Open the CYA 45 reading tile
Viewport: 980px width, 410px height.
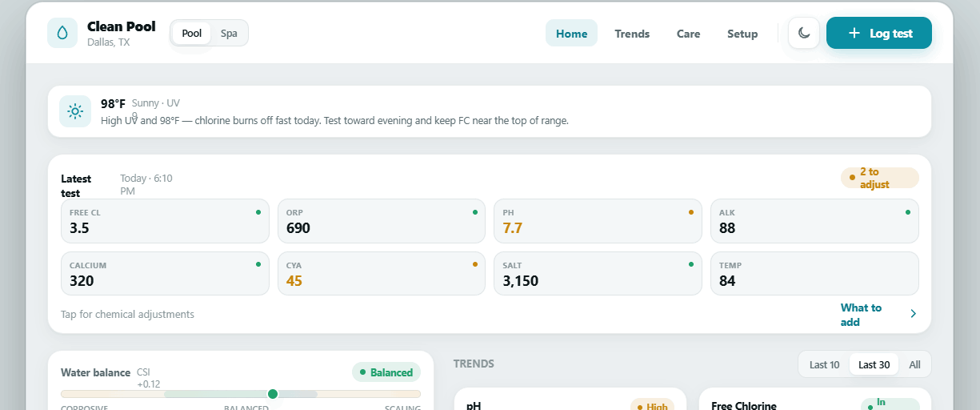click(x=382, y=274)
